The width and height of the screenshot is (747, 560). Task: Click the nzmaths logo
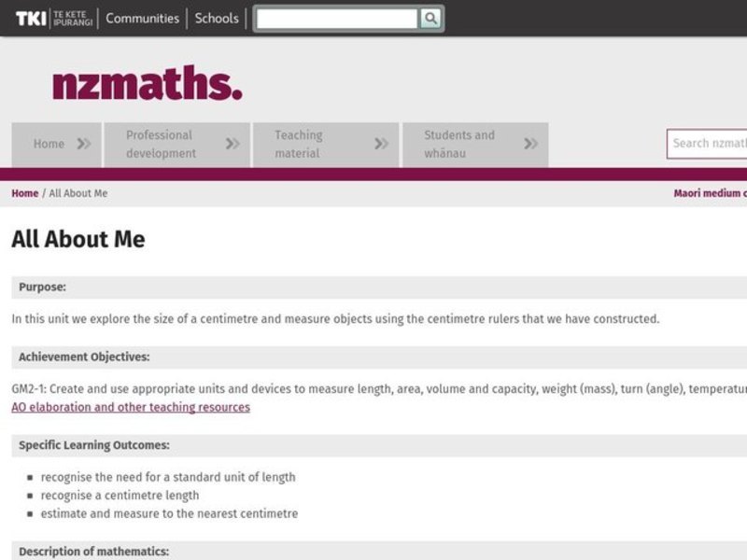(147, 84)
